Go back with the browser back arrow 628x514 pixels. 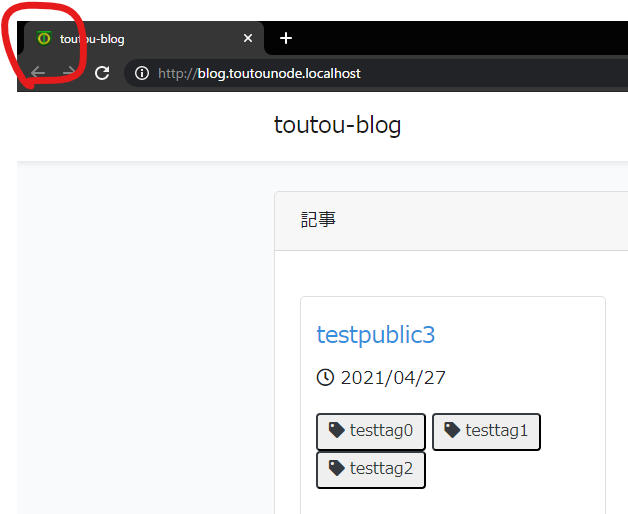[x=38, y=73]
